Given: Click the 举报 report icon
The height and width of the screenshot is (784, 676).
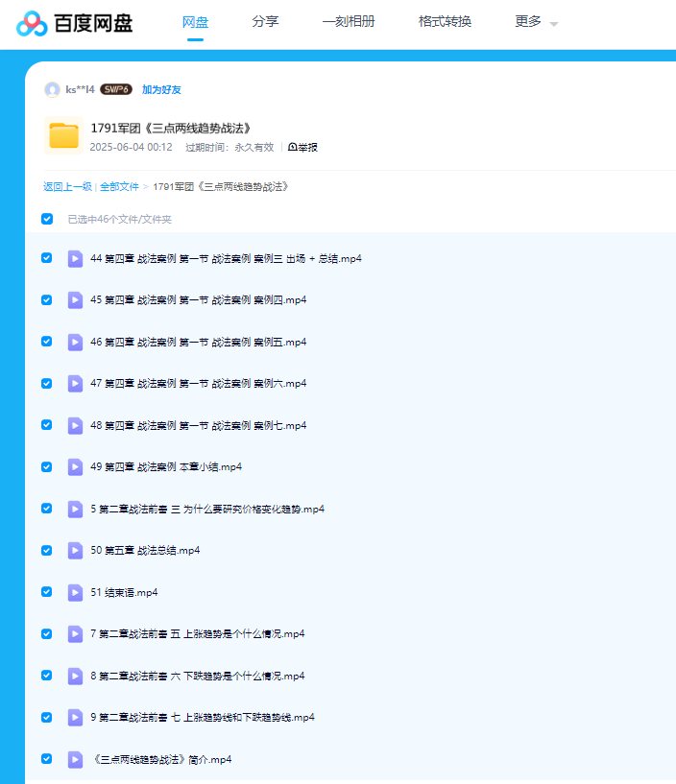Looking at the screenshot, I should coord(302,147).
